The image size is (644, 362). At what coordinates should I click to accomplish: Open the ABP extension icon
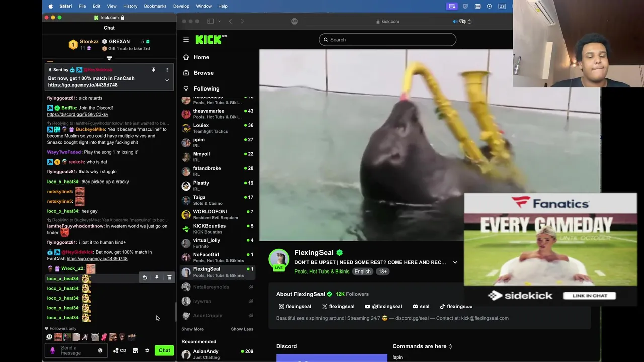pos(294,21)
